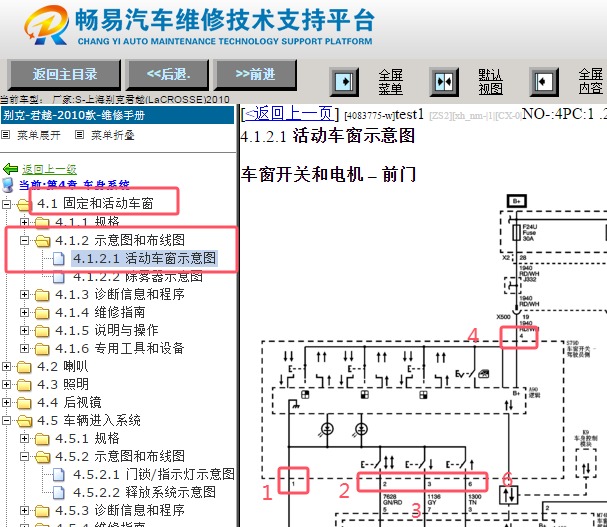Collapse the 4.5.2 示意图和布线图 node
The height and width of the screenshot is (527, 607).
tap(24, 456)
